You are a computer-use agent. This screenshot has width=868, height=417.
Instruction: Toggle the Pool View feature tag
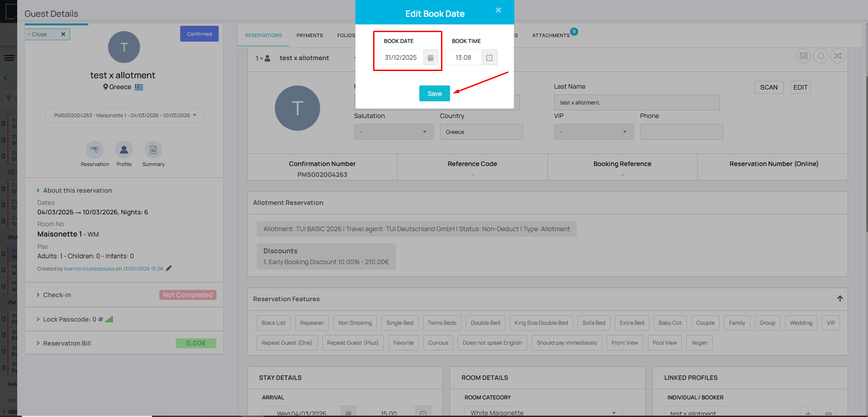tap(664, 343)
